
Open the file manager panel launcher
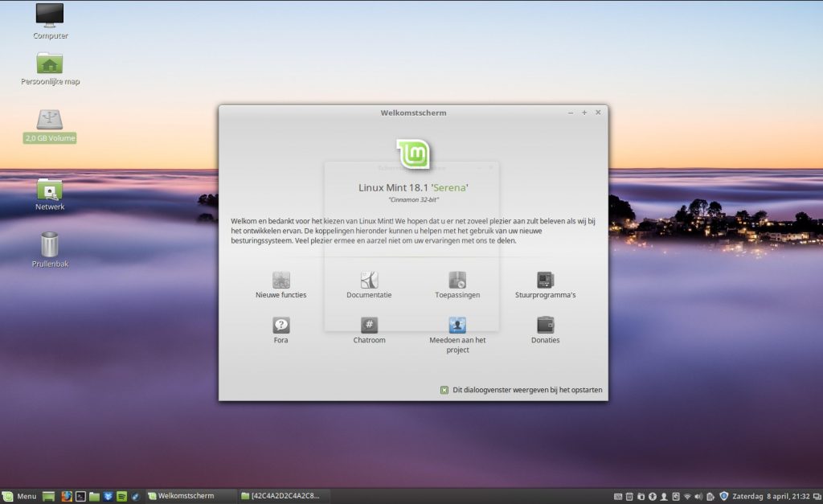95,496
